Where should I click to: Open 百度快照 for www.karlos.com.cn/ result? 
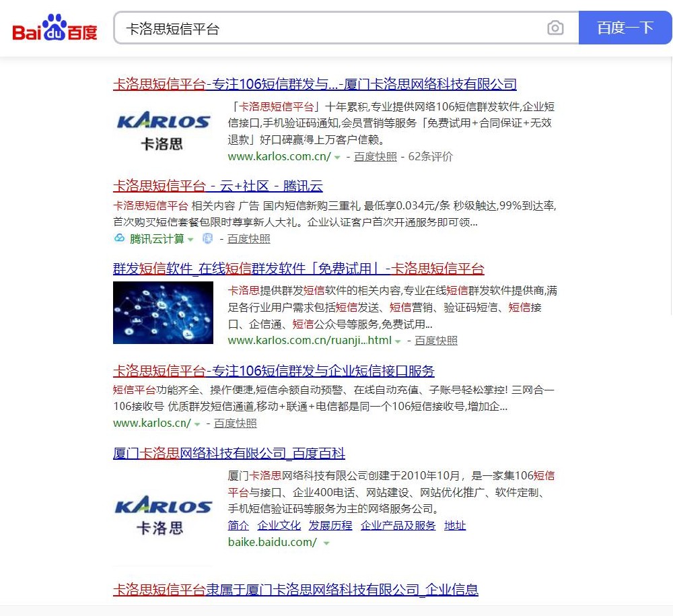[x=375, y=157]
